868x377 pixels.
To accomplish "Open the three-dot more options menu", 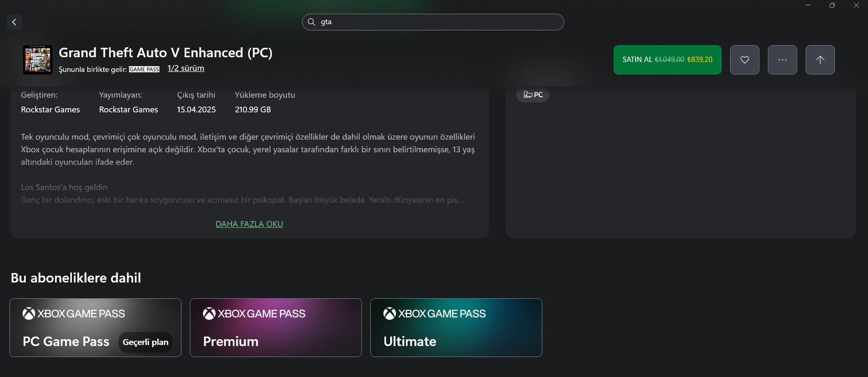I will [x=782, y=60].
